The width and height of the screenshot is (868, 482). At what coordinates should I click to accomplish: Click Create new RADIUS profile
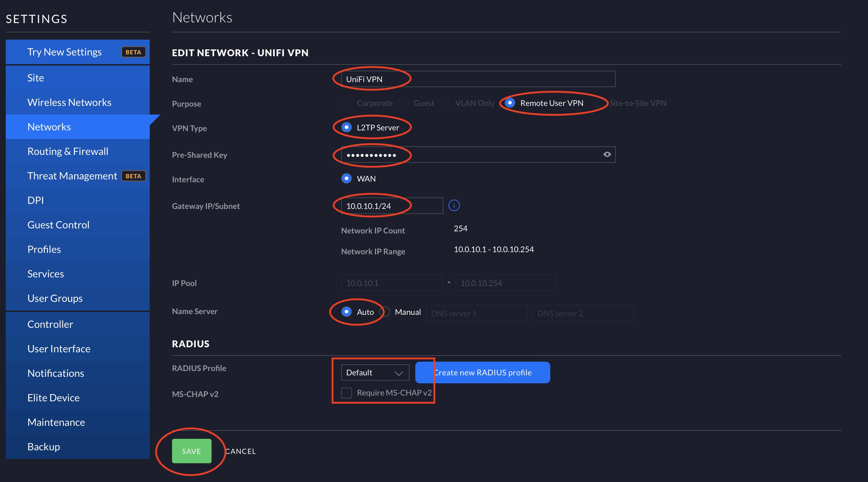pyautogui.click(x=483, y=372)
